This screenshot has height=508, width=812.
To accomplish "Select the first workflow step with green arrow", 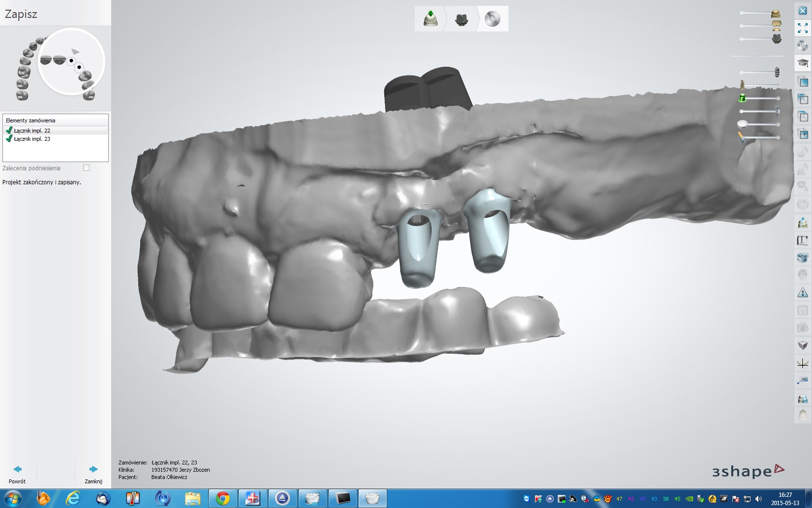I will (430, 19).
